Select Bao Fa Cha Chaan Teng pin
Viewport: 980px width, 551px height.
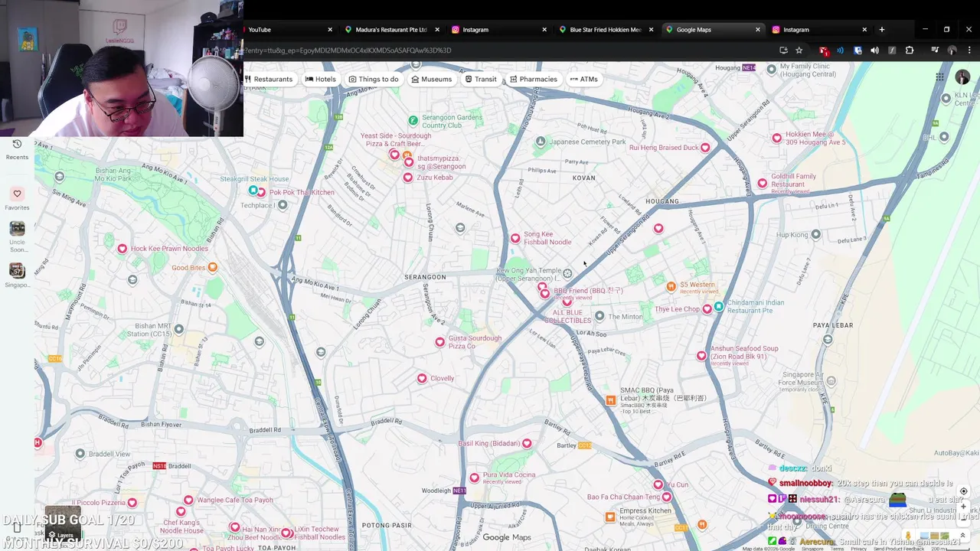click(667, 497)
